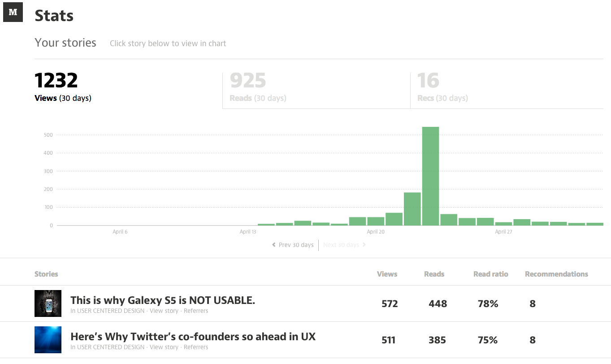Open Referrers for Twitter co-founders story

click(196, 347)
